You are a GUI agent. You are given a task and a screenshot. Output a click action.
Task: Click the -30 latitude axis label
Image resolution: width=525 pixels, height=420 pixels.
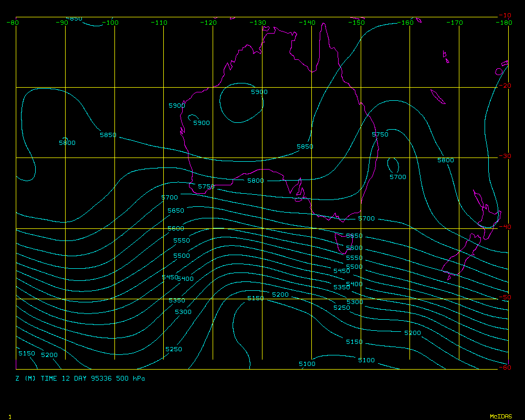click(505, 156)
